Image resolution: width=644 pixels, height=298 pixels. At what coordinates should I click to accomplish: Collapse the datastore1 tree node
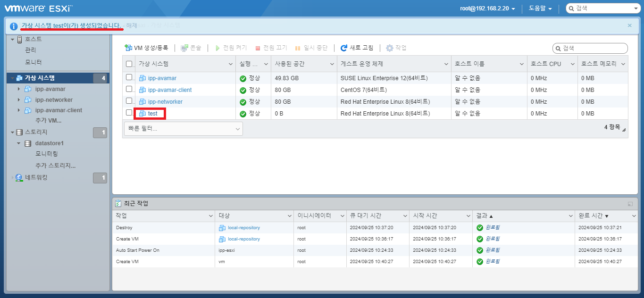pos(19,143)
